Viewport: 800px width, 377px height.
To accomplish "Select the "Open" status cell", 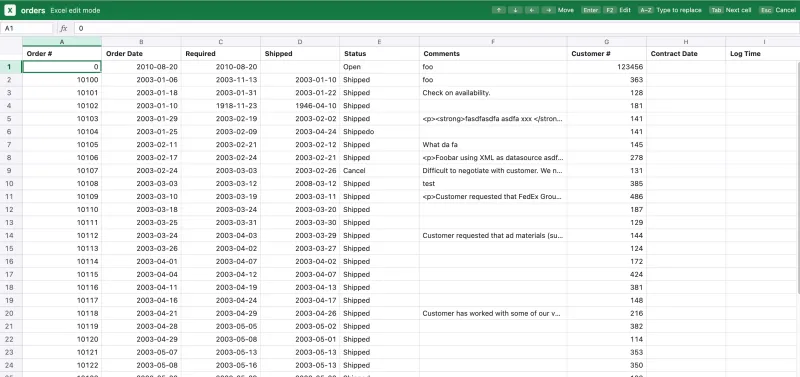I will pos(380,67).
